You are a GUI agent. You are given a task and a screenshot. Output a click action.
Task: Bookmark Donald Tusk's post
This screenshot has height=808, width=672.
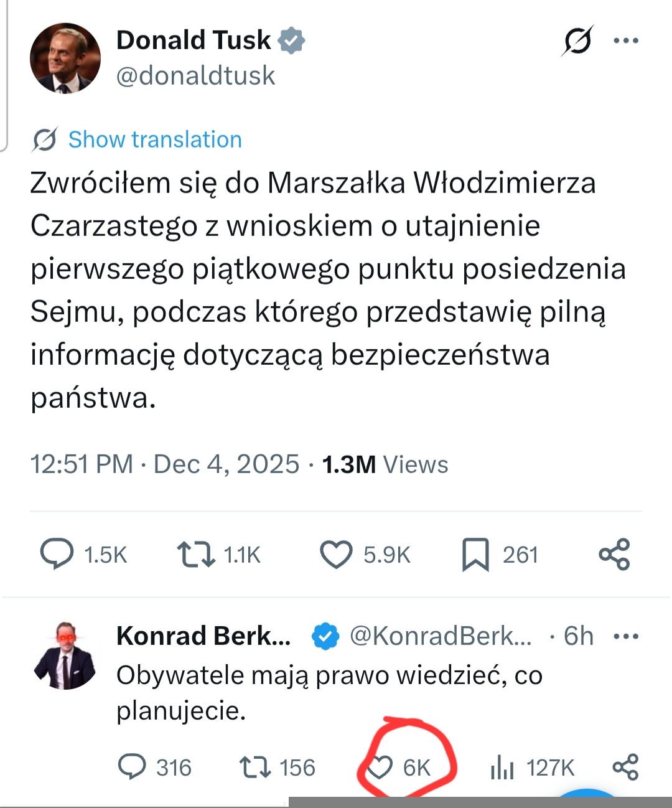[x=475, y=555]
